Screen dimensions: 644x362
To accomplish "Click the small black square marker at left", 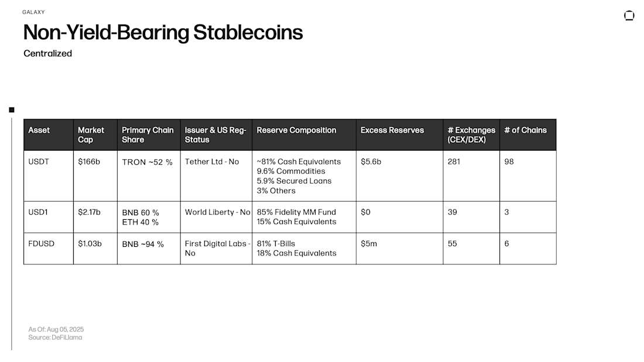I will (x=12, y=109).
